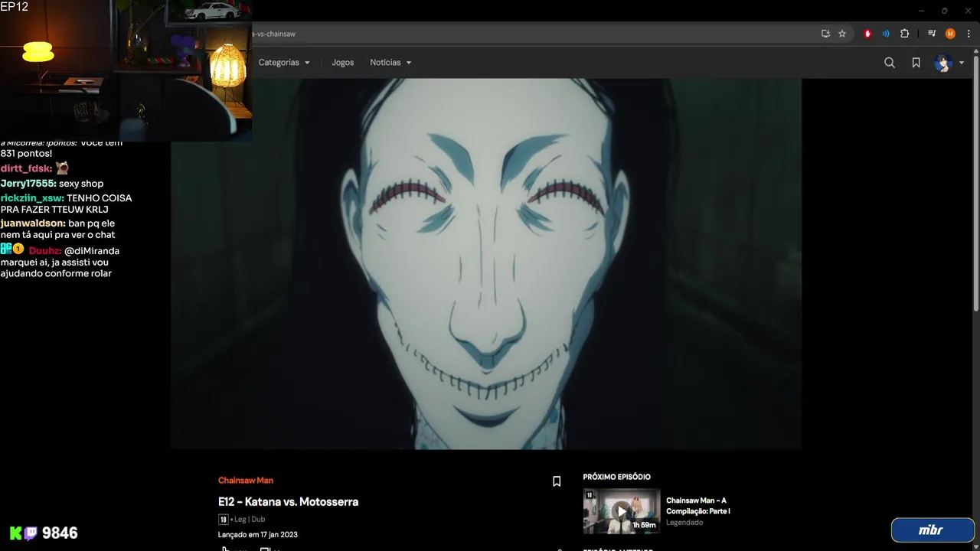Click the scrollbar up arrow

[x=975, y=51]
